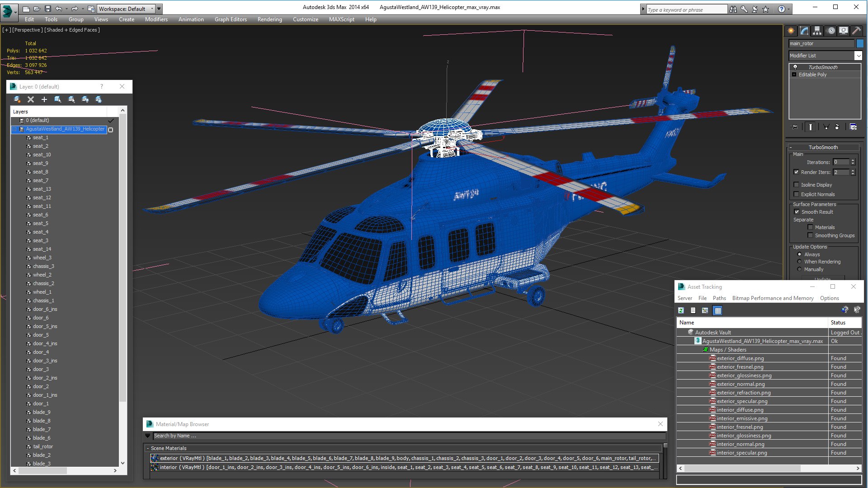Screen dimensions: 868x488
Task: Open the Display command panel tab
Action: 844,31
